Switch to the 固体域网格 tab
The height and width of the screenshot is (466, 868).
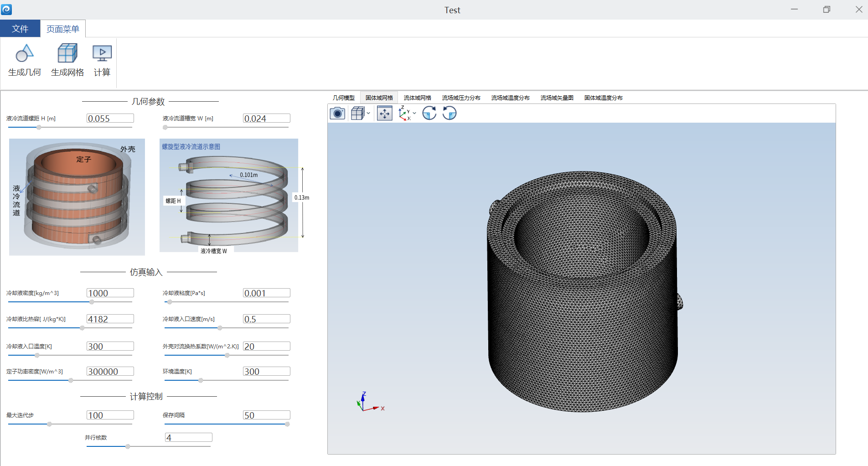click(379, 98)
